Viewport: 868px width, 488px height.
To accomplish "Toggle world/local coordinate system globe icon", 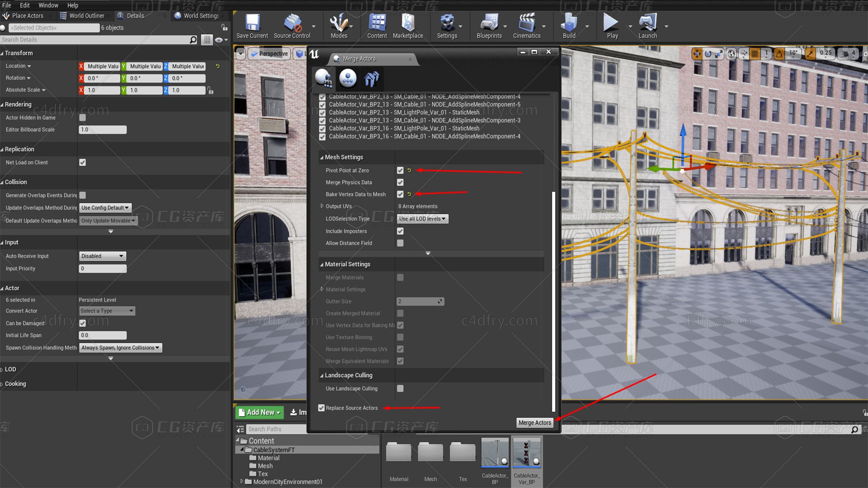I will [x=731, y=54].
